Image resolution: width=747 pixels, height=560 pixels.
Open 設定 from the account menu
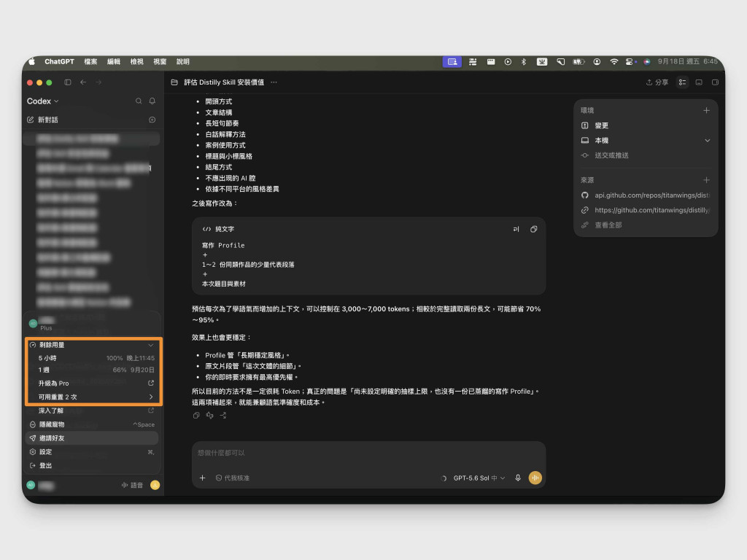tap(93, 452)
